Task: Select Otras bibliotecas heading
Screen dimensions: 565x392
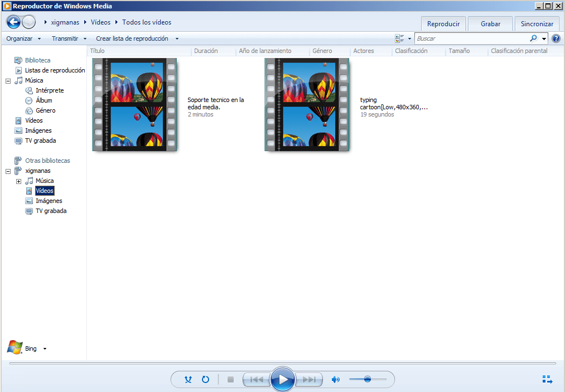Action: (47, 161)
